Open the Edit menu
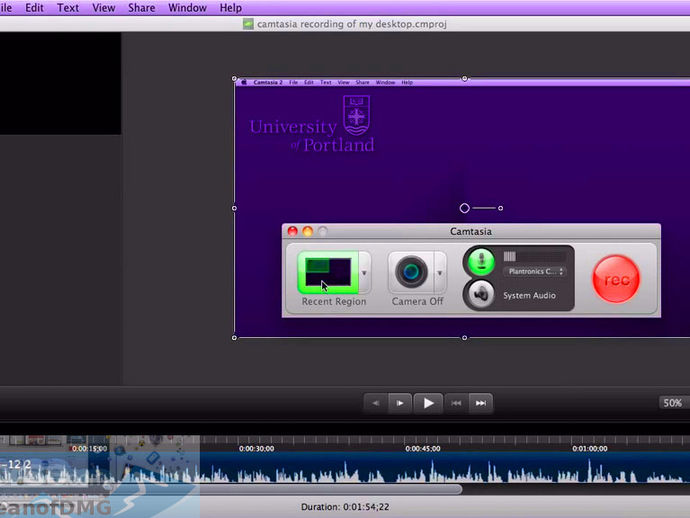 [34, 7]
